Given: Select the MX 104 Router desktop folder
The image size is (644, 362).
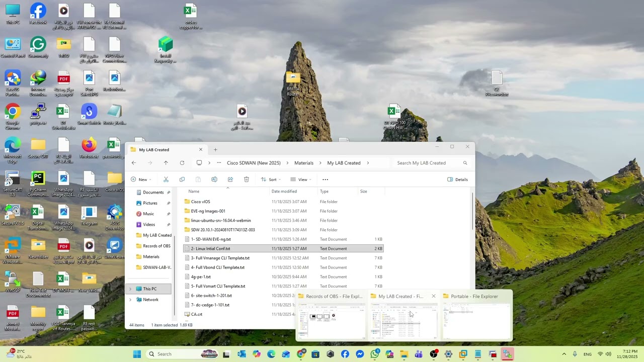Looking at the screenshot, I should click(293, 83).
